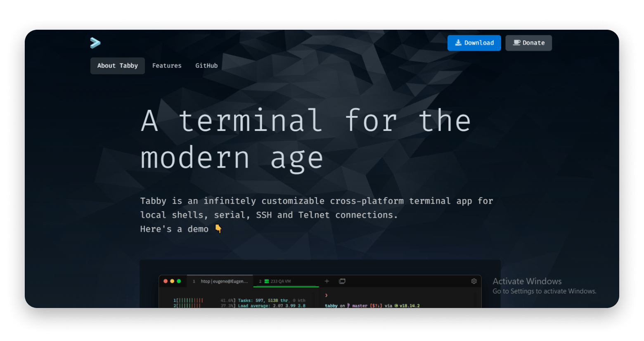The width and height of the screenshot is (644, 341).
Task: Click the red close dot in demo
Action: tap(166, 281)
